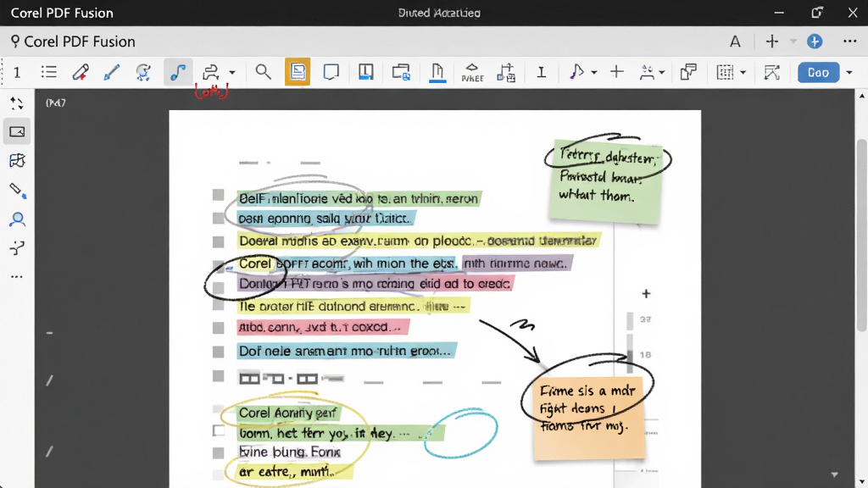Click the vertical scrollbar on right edge

point(861,236)
